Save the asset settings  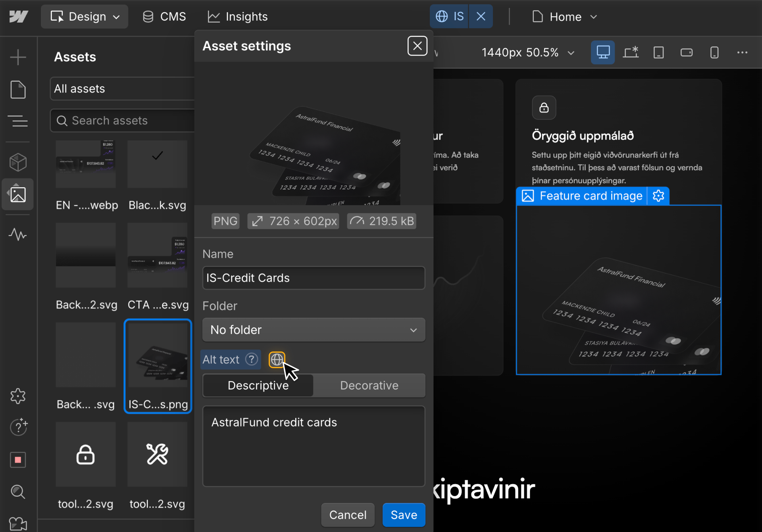(x=404, y=515)
